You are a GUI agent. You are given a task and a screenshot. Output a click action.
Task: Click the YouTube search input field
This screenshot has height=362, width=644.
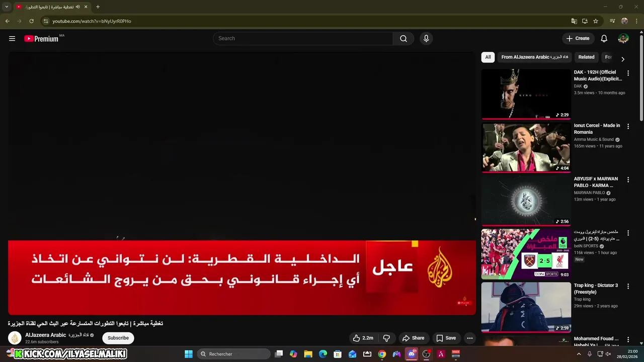[x=303, y=39]
